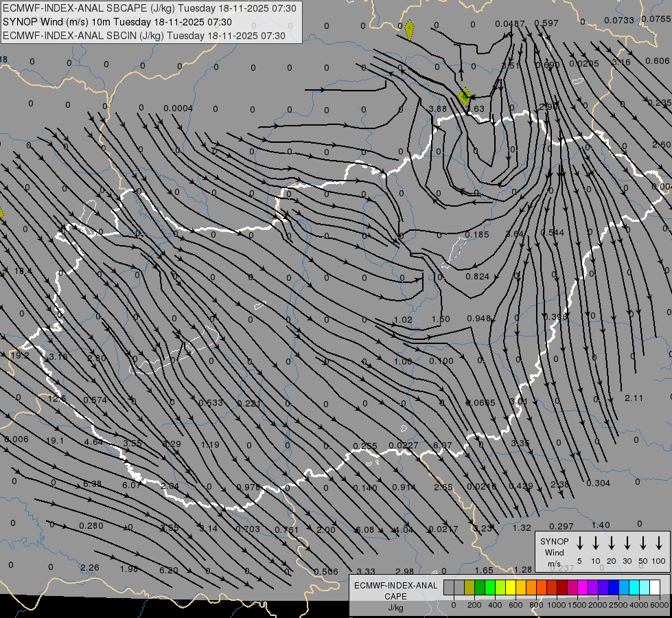Click the map value 0.824

click(478, 277)
